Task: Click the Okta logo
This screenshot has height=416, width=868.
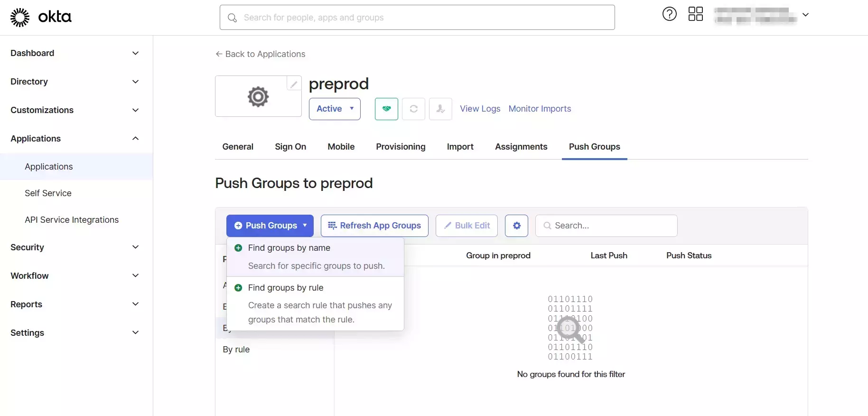Action: [x=41, y=17]
